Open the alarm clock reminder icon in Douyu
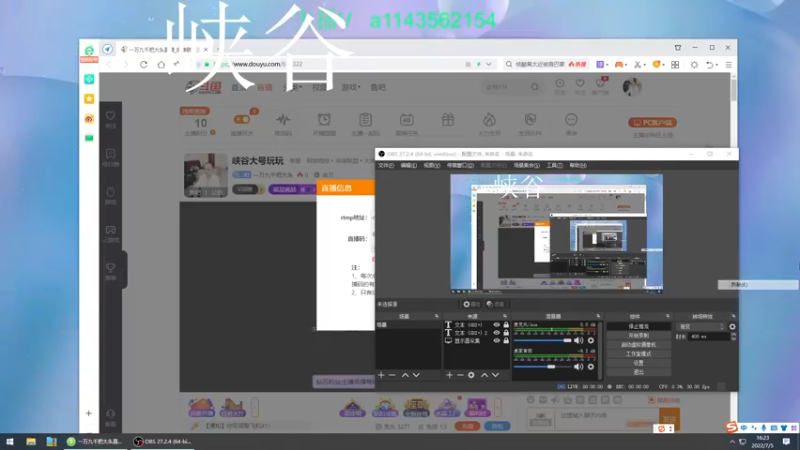Viewport: 800px width, 450px height. coord(324,120)
